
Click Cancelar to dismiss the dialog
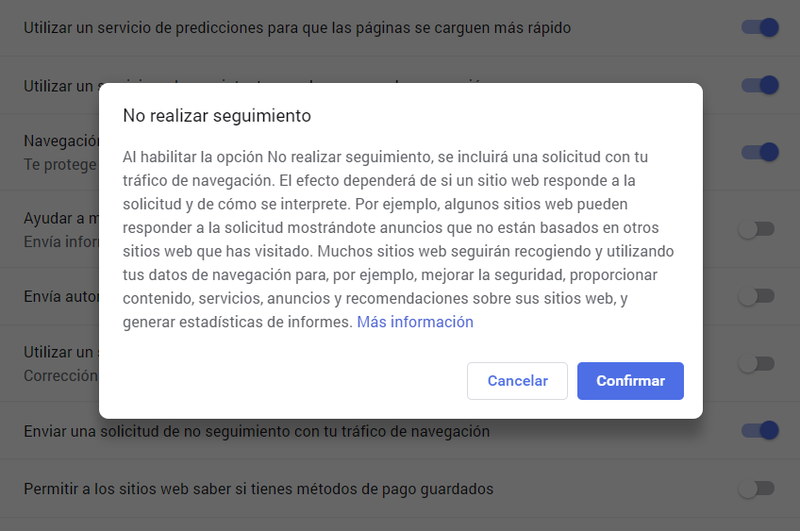tap(517, 381)
